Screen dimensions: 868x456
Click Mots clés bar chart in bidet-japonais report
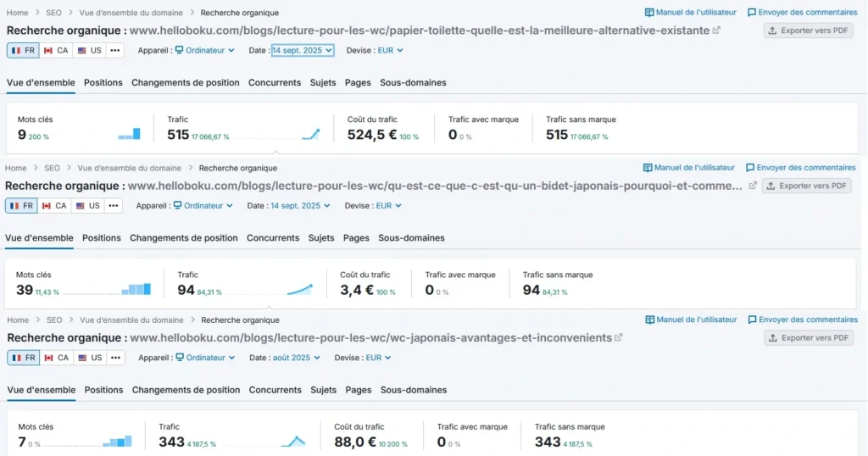click(x=136, y=289)
